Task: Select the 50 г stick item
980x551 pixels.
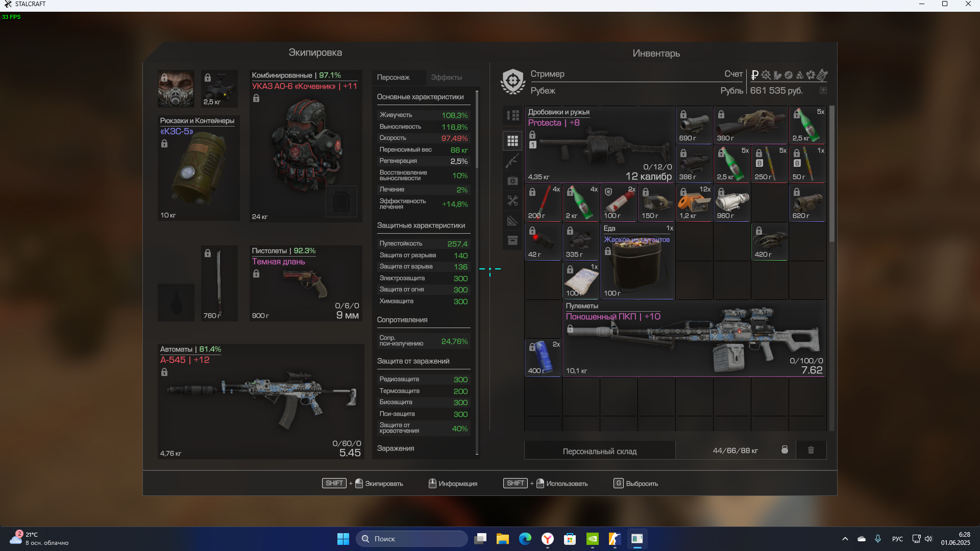Action: point(807,164)
